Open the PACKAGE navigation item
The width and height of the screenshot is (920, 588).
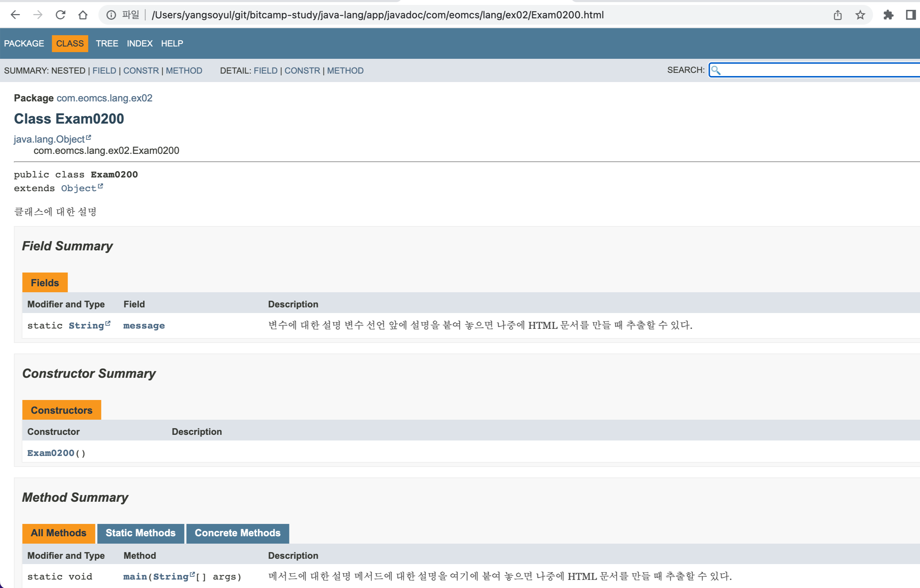point(24,44)
